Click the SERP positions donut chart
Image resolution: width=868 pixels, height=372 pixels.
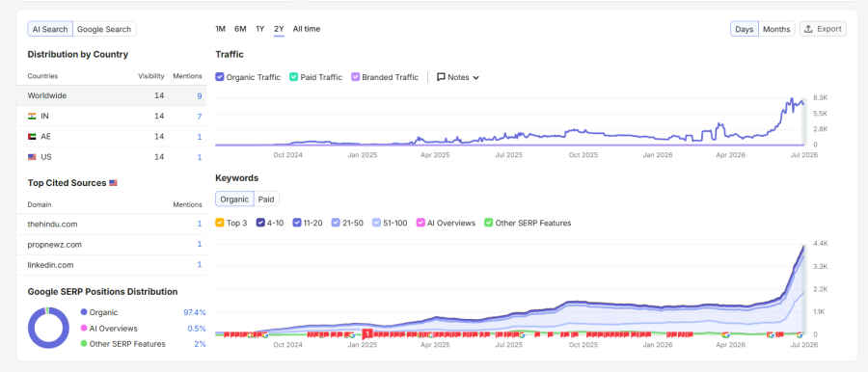(49, 328)
